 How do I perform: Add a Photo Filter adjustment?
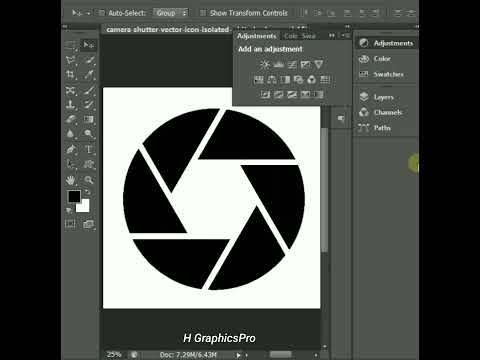click(x=298, y=80)
